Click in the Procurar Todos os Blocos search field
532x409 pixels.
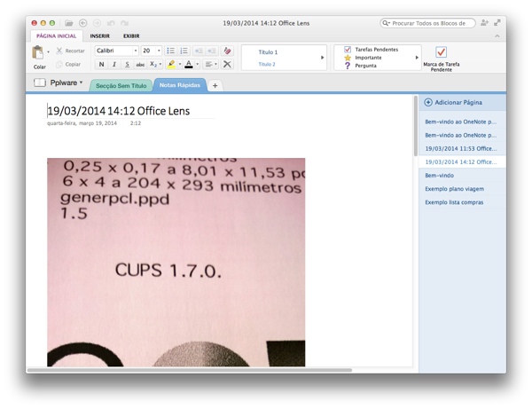(x=427, y=23)
